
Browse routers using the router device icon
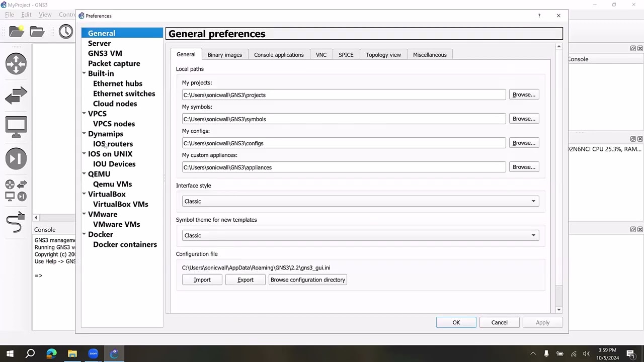tap(16, 64)
